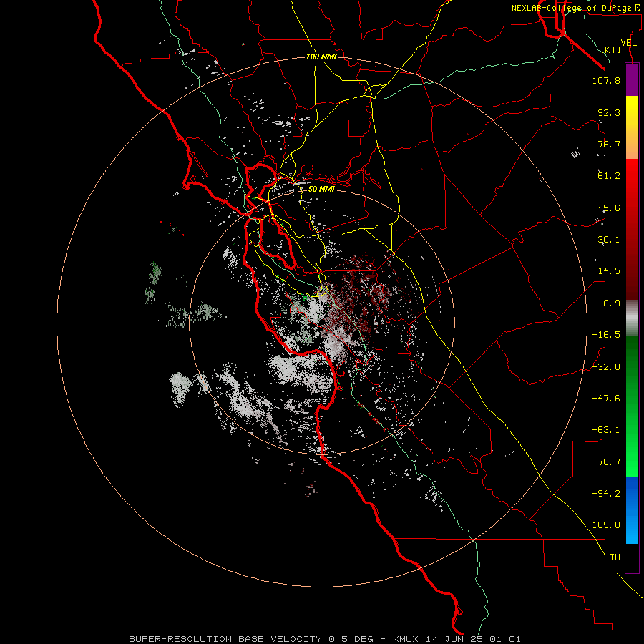Screen dimensions: 644x644
Task: Click the 45.6 velocity scale value
Action: tap(609, 208)
